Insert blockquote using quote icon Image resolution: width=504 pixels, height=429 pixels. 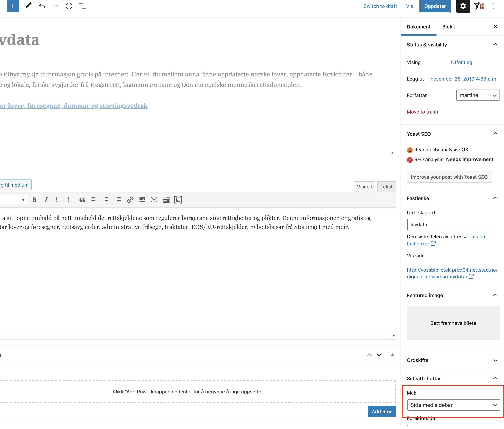(82, 200)
